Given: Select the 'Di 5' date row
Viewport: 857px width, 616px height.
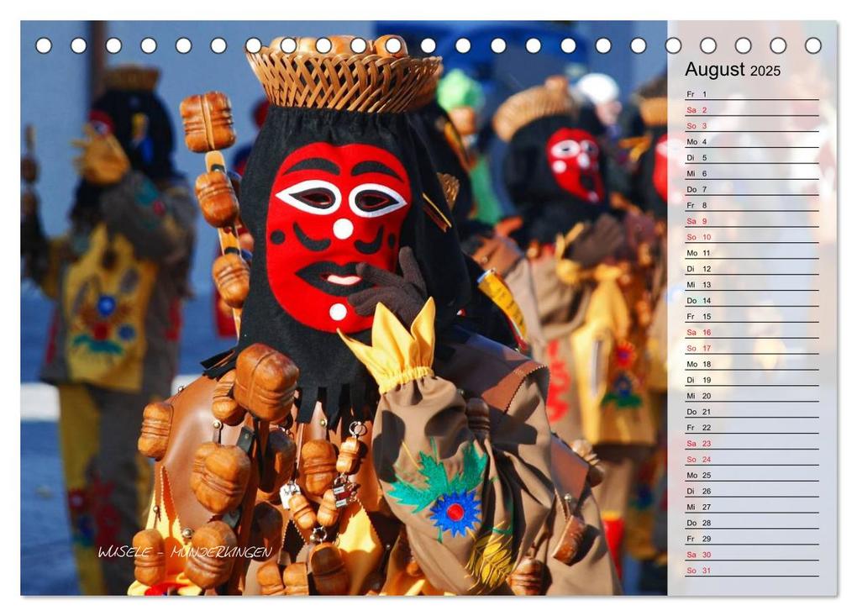Looking at the screenshot, I should coord(752,157).
